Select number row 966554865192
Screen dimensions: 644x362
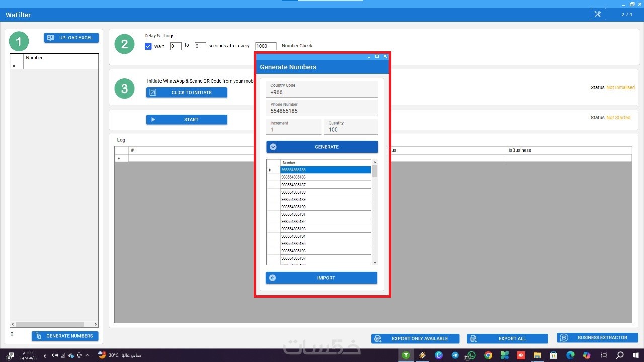[326, 222]
